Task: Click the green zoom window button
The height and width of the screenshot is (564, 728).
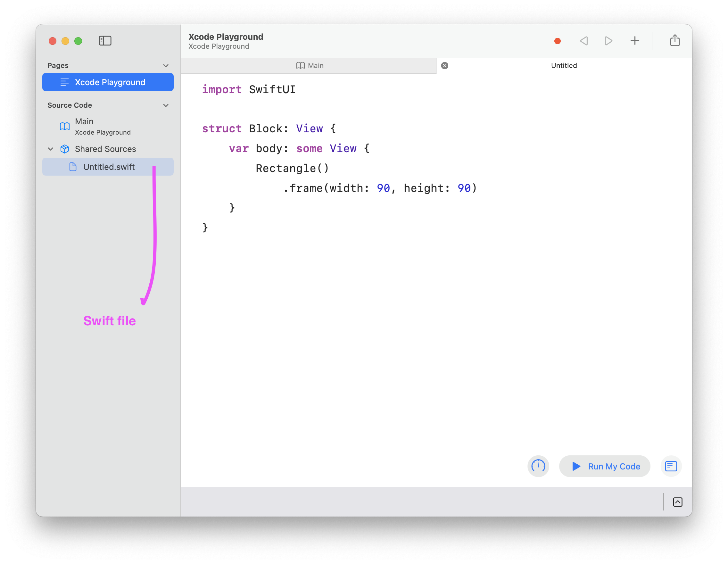Action: pyautogui.click(x=78, y=41)
